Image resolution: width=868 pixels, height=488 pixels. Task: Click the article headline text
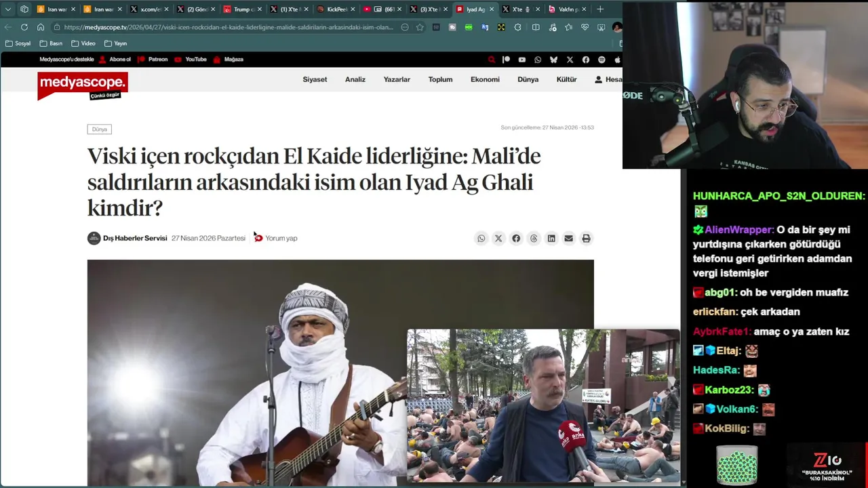pos(314,182)
